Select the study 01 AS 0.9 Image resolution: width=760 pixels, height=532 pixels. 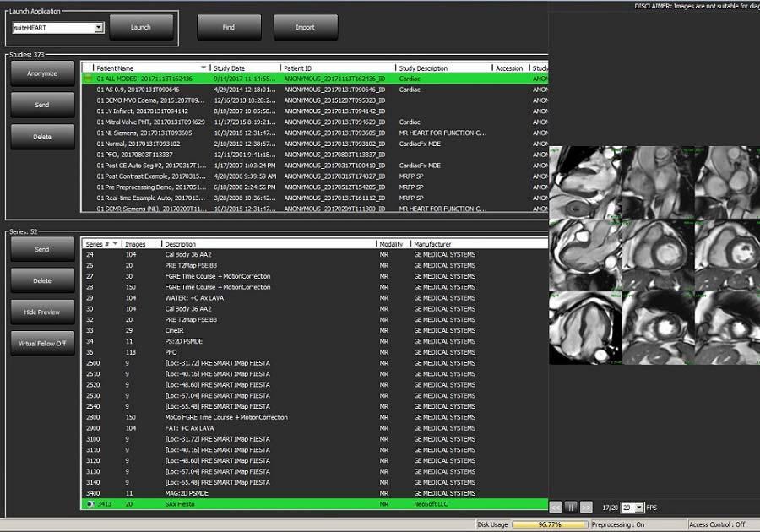click(x=315, y=90)
